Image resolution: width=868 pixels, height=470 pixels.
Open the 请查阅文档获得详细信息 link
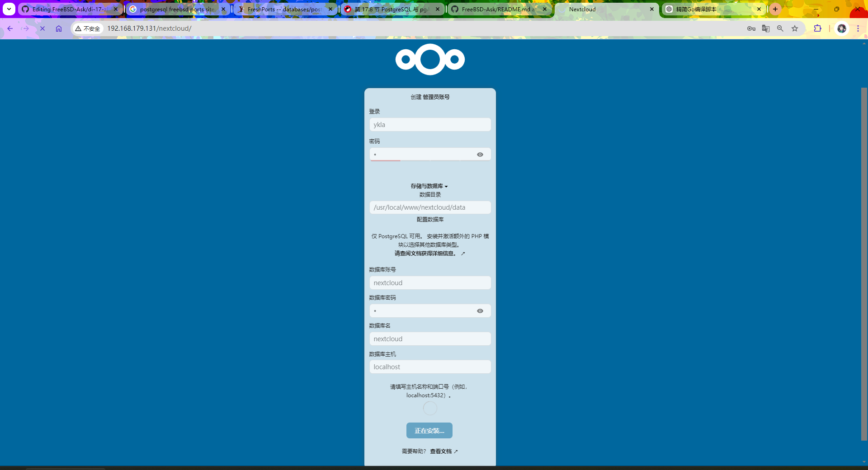click(429, 254)
